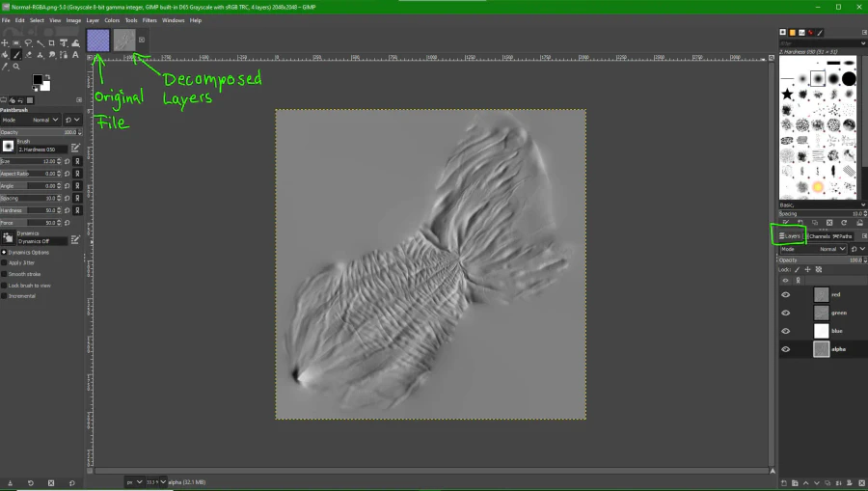The image size is (868, 491).
Task: Toggle visibility of the blue layer
Action: pos(786,331)
